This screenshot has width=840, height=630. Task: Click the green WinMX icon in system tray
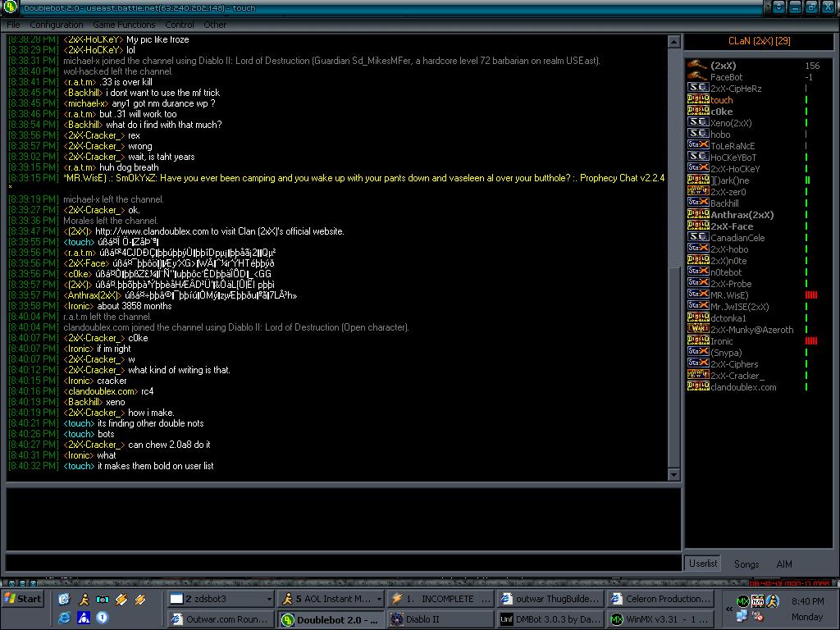point(742,601)
